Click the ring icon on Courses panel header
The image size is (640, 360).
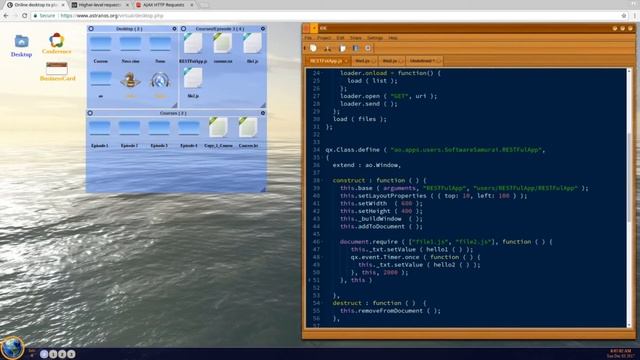(x=90, y=113)
